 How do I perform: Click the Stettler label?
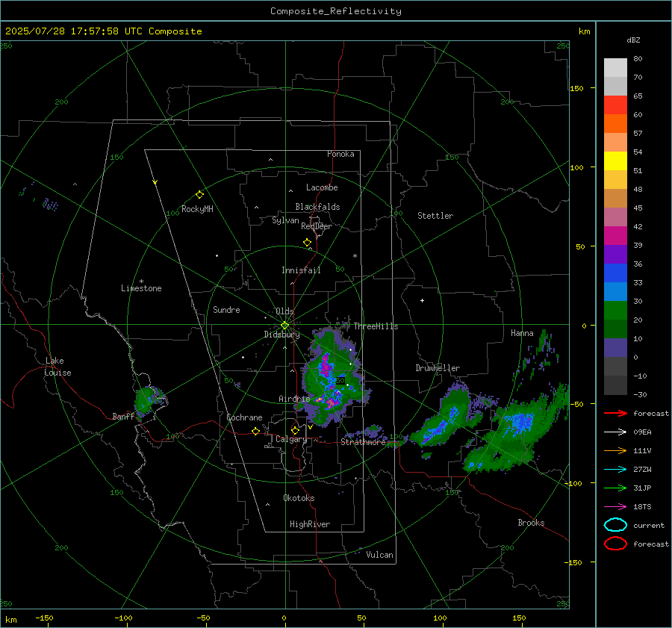coord(435,216)
